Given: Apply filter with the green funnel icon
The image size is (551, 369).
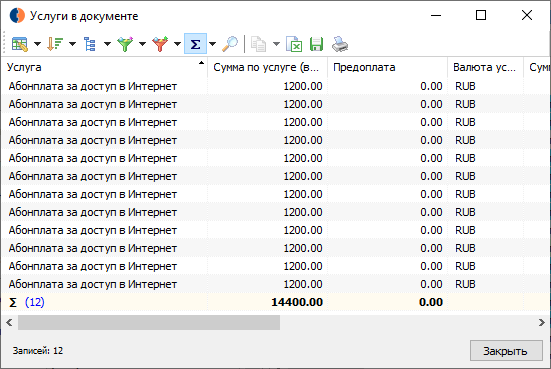Looking at the screenshot, I should [125, 44].
